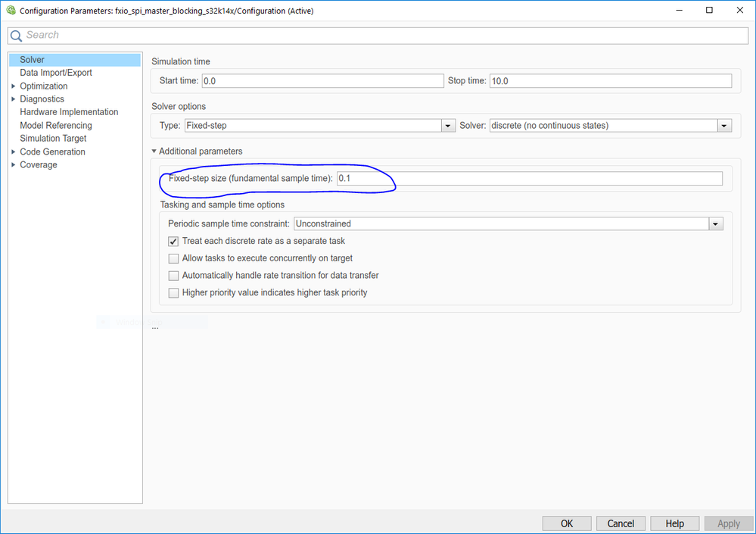
Task: Minimize the Configuration Parameters window
Action: click(x=680, y=10)
